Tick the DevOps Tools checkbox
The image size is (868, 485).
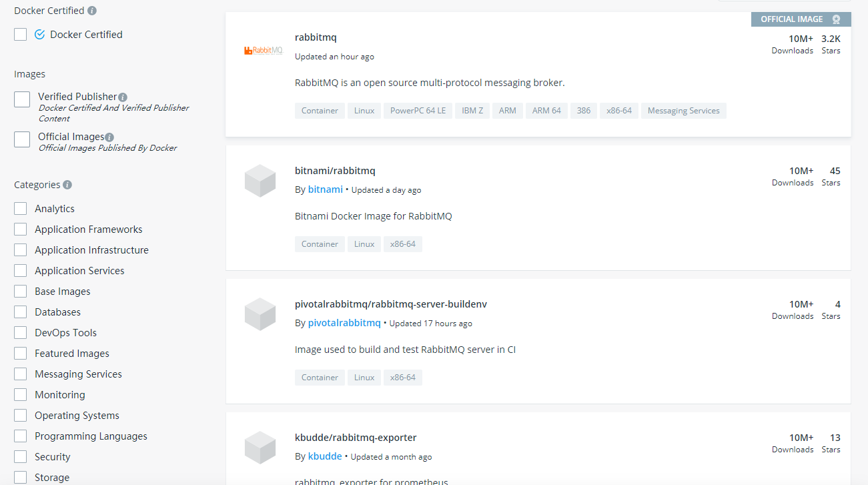21,333
